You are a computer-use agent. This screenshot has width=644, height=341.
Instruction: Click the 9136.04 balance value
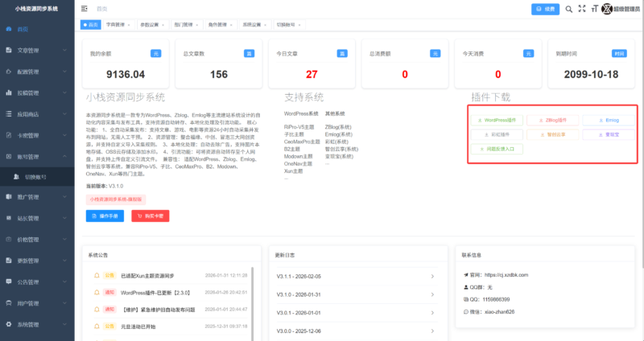click(126, 74)
